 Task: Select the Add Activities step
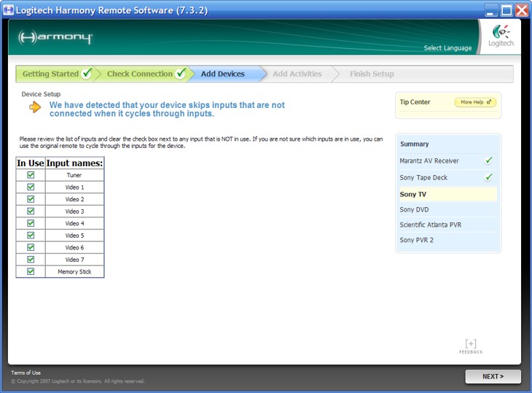pyautogui.click(x=297, y=74)
